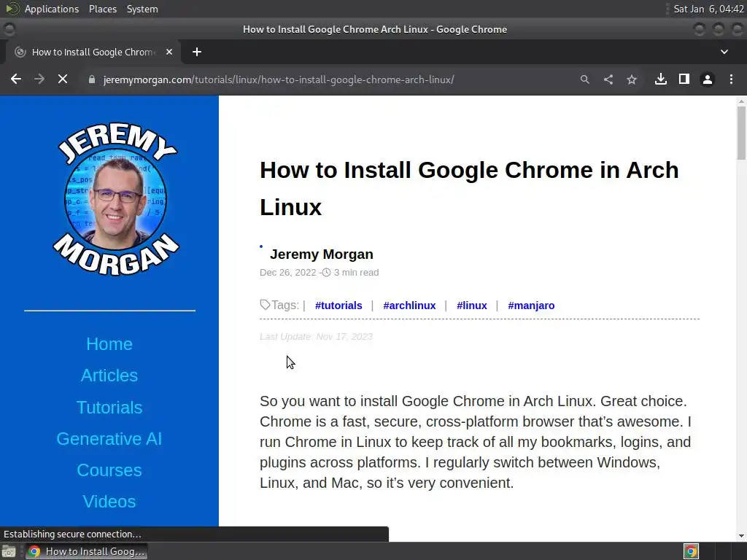Click the clock showing Sat Jan 6
Image resolution: width=747 pixels, height=560 pixels.
[708, 9]
